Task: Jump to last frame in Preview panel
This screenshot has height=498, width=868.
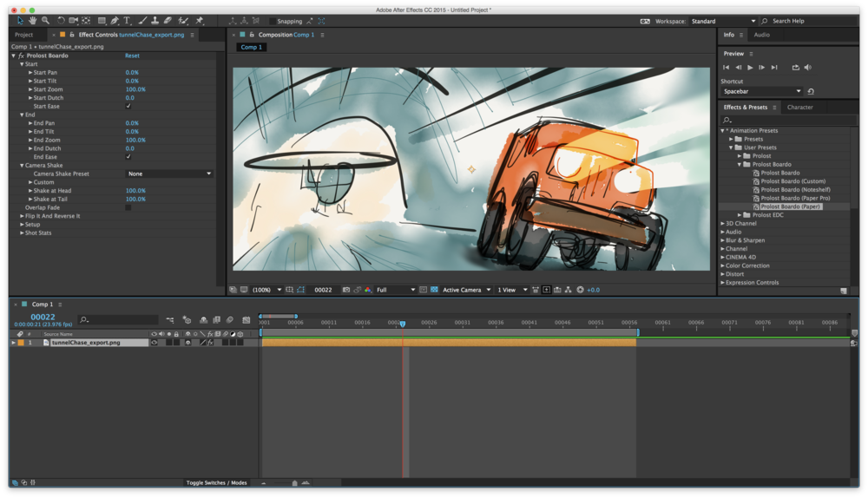Action: pyautogui.click(x=774, y=68)
